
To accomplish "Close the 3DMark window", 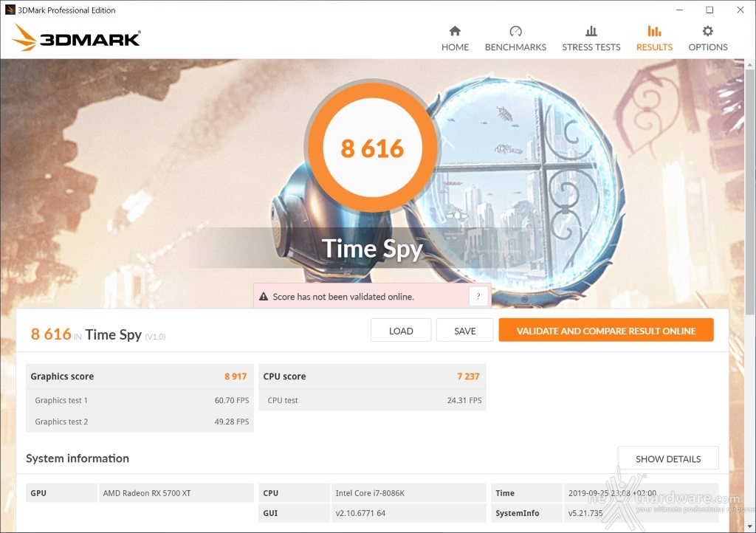I will point(740,10).
